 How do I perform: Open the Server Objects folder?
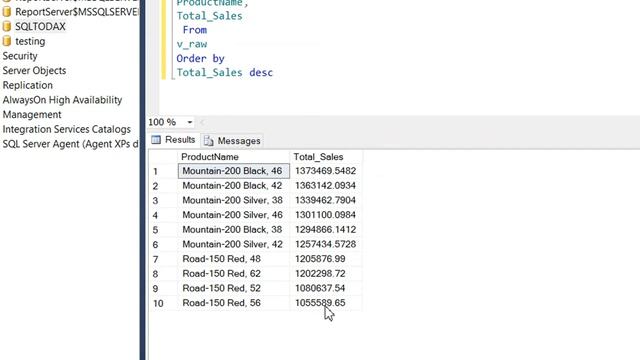point(34,71)
